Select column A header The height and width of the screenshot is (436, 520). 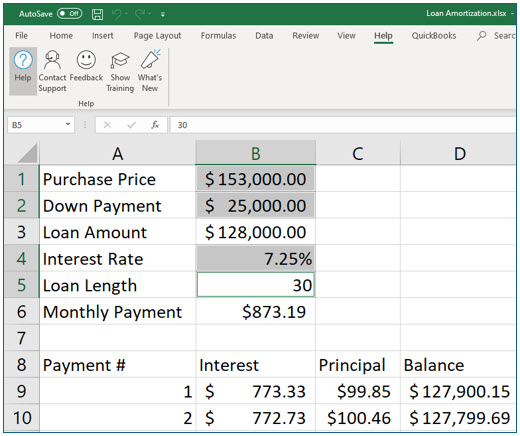pos(118,153)
